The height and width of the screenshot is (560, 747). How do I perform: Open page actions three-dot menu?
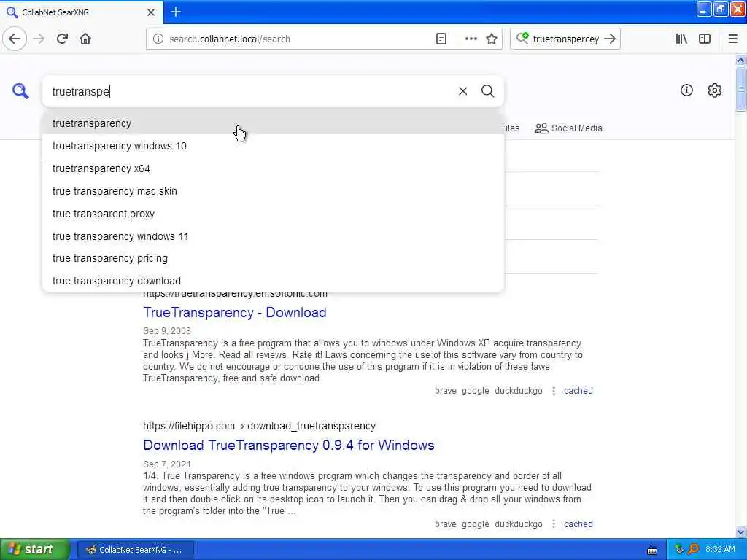[x=471, y=39]
